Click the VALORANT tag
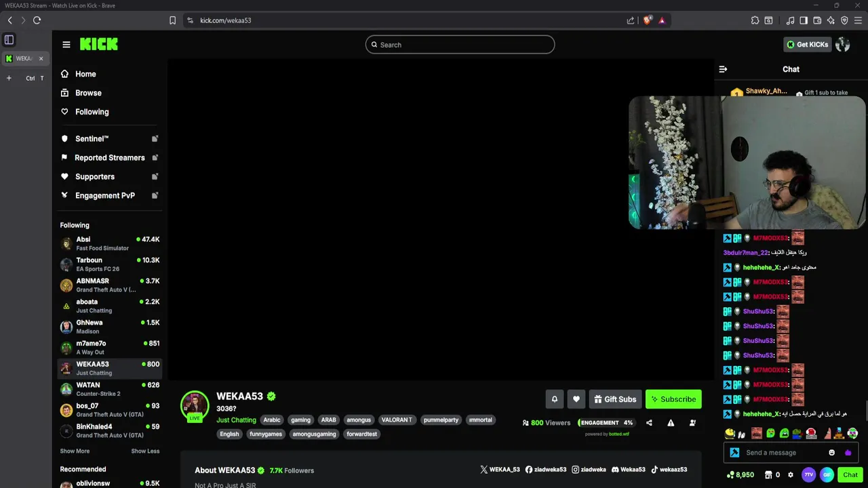The image size is (868, 488). tap(397, 420)
